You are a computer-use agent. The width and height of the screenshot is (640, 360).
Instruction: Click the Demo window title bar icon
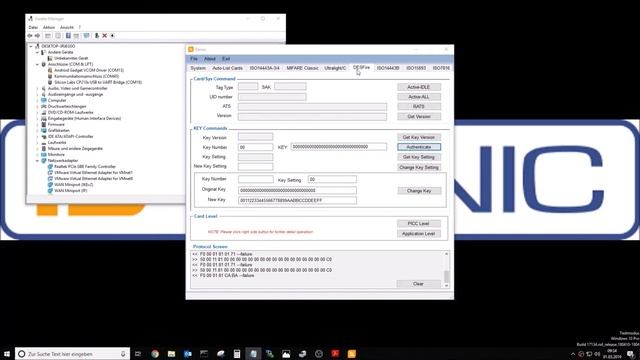point(191,49)
